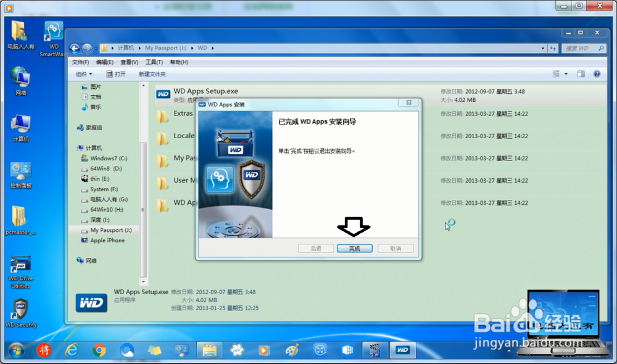This screenshot has height=364, width=617.
Task: Select 计算机 in navigation pane
Action: pyautogui.click(x=89, y=148)
